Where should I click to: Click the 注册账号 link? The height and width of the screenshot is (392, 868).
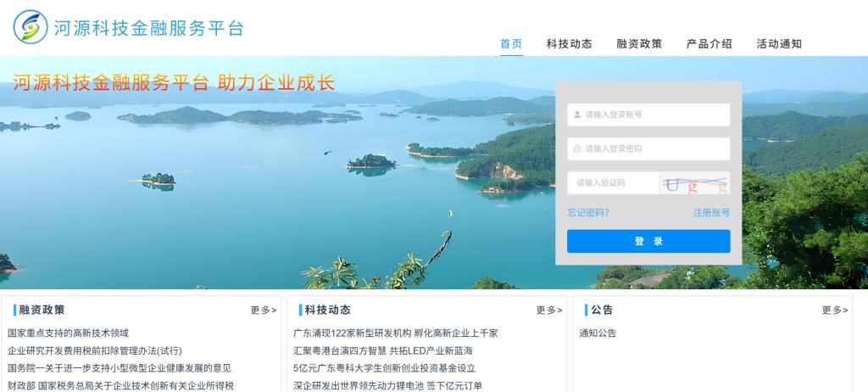(711, 212)
